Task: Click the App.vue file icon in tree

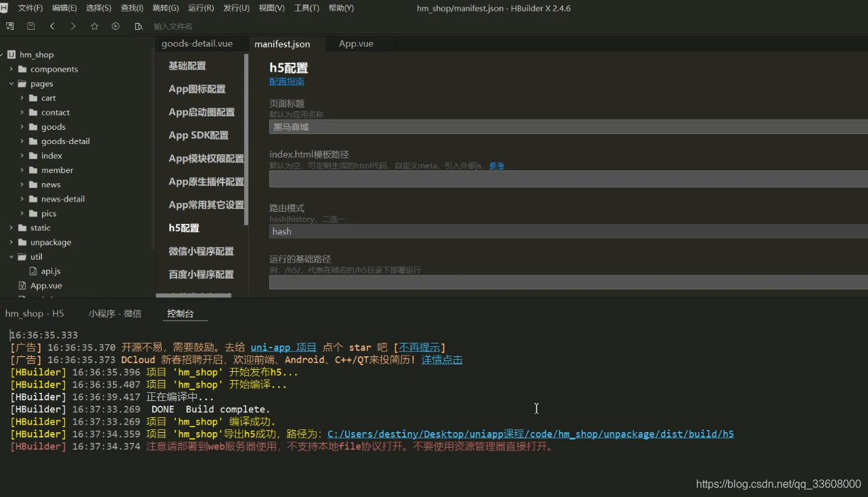Action: pyautogui.click(x=22, y=285)
